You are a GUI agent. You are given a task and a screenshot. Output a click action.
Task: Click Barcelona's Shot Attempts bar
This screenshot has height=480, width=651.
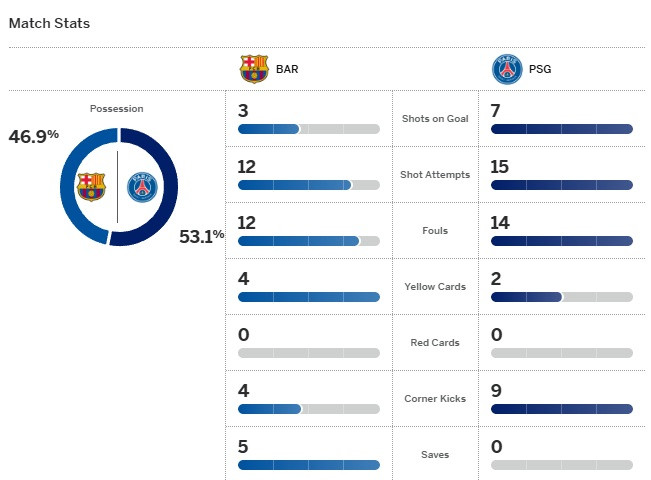click(x=309, y=185)
